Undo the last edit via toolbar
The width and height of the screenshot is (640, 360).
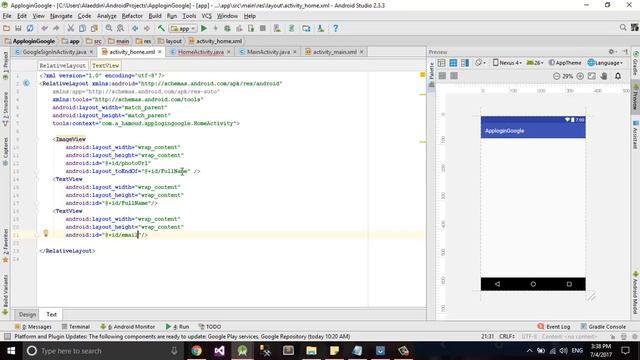[44, 28]
